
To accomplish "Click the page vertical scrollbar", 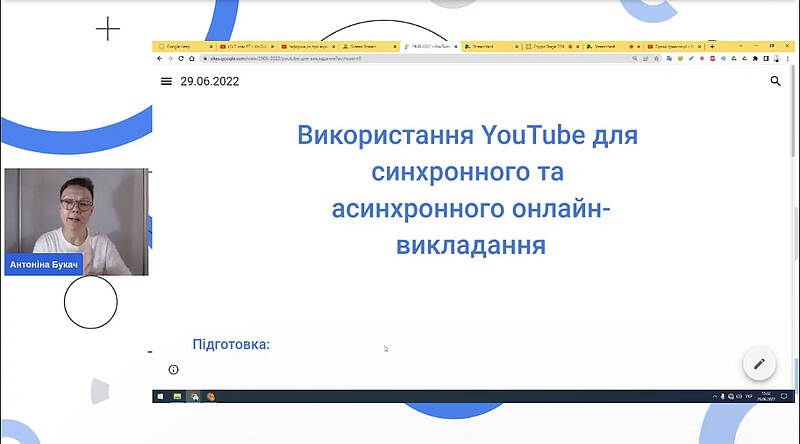I will pyautogui.click(x=792, y=110).
